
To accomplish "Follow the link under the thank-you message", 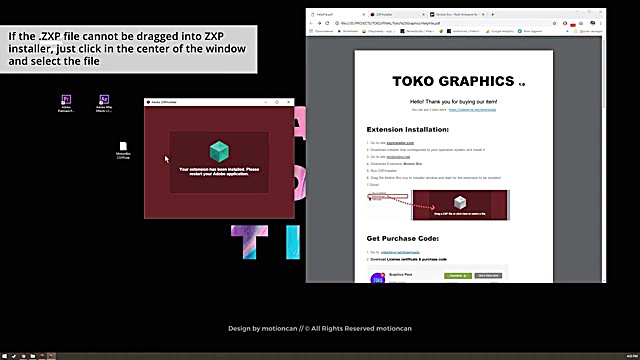I will pos(472,110).
